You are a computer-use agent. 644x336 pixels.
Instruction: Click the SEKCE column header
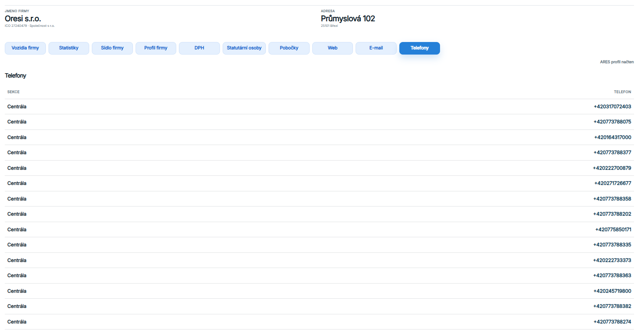pos(13,92)
